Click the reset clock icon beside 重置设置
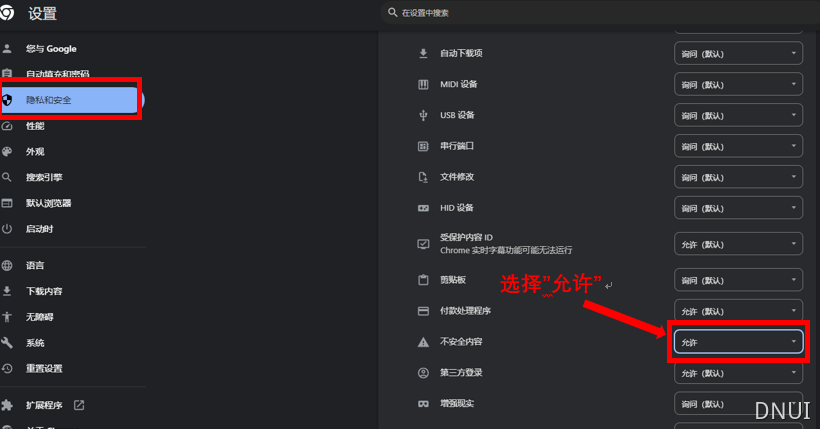The image size is (820, 429). point(7,368)
